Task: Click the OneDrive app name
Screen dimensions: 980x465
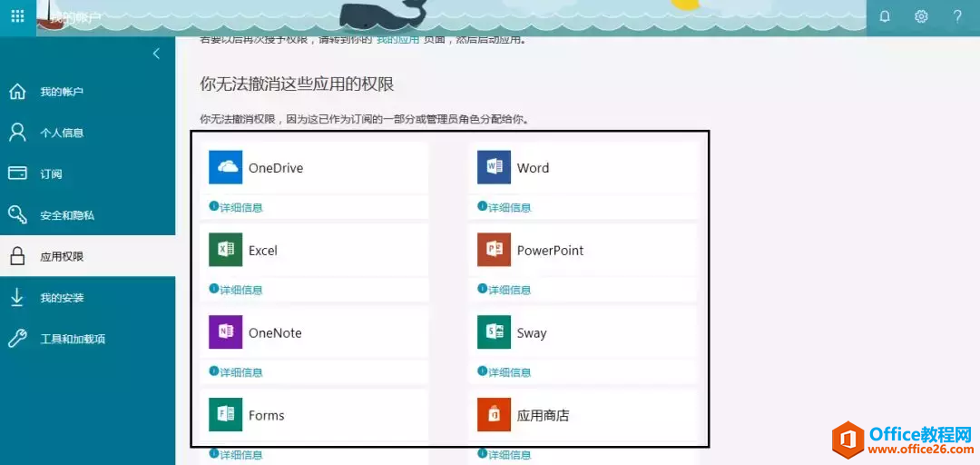Action: coord(276,168)
